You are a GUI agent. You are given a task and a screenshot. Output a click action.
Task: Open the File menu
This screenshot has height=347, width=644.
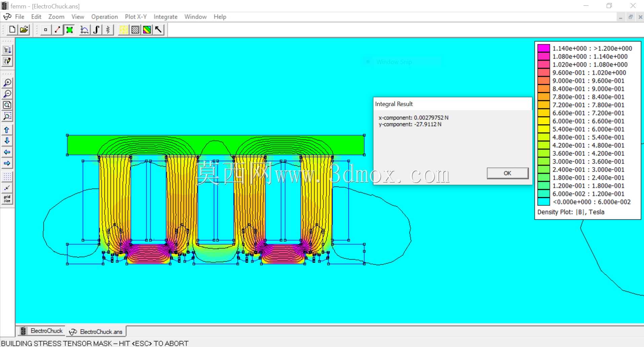pos(19,17)
